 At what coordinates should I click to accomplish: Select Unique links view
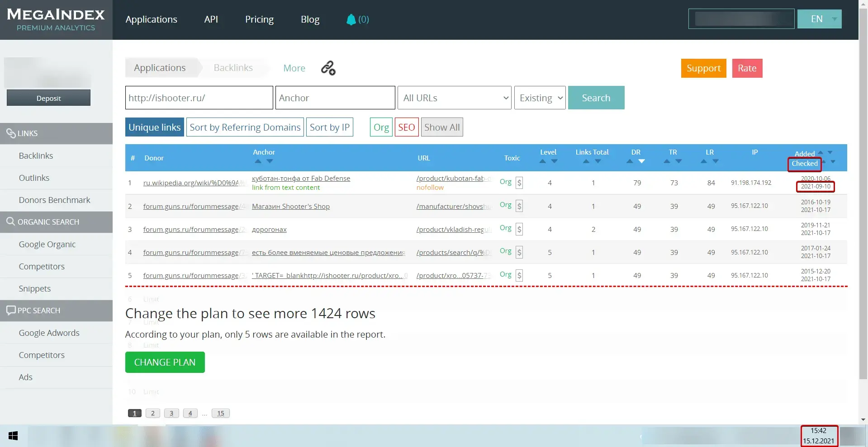[155, 127]
